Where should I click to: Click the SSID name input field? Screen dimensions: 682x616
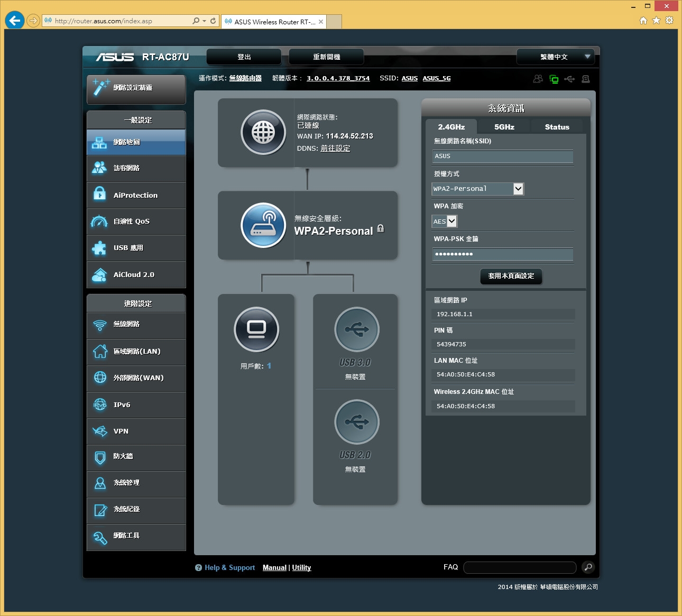pyautogui.click(x=503, y=157)
